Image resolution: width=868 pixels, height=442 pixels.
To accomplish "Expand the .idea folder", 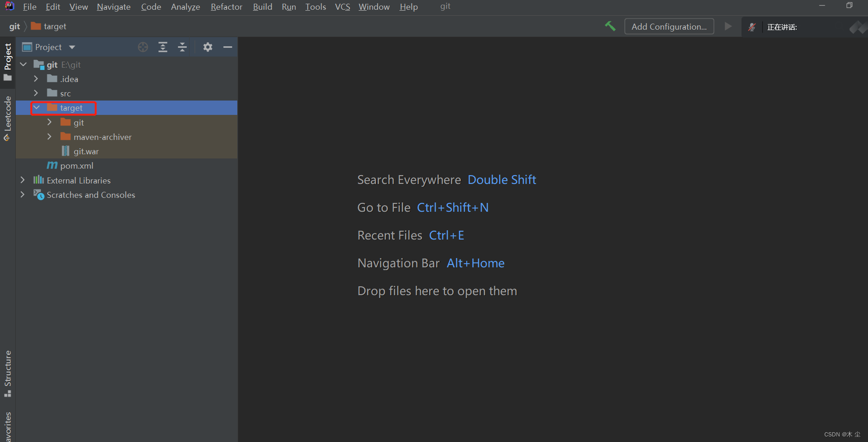I will point(36,79).
